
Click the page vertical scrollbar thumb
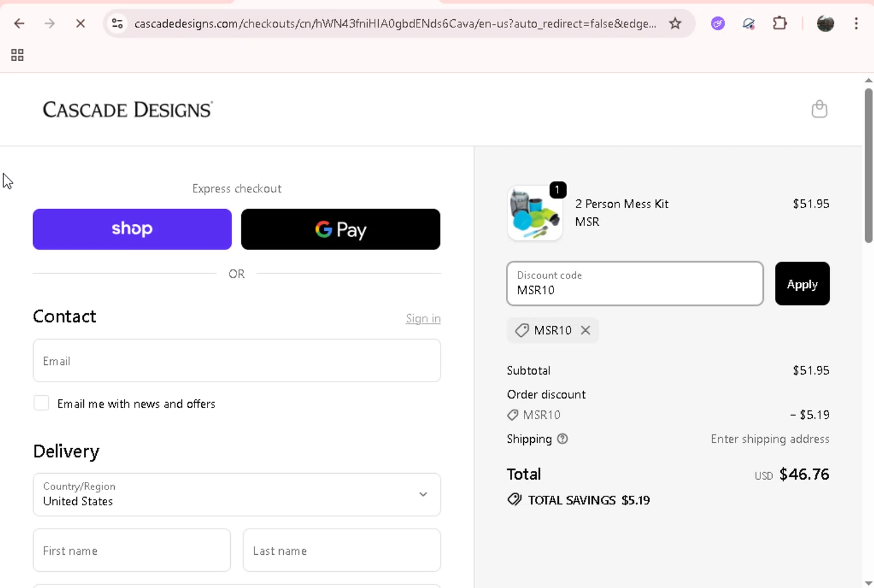point(868,166)
